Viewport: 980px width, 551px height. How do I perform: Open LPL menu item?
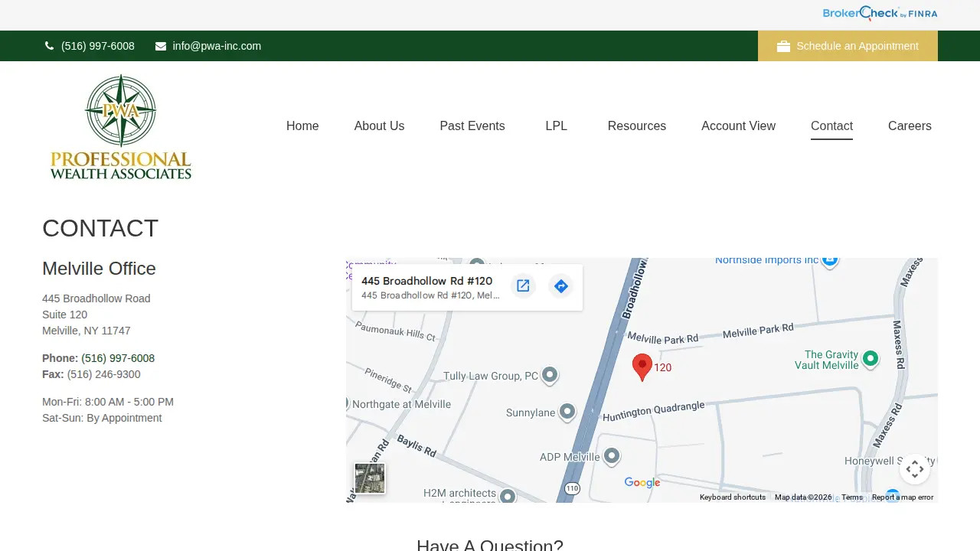[557, 126]
